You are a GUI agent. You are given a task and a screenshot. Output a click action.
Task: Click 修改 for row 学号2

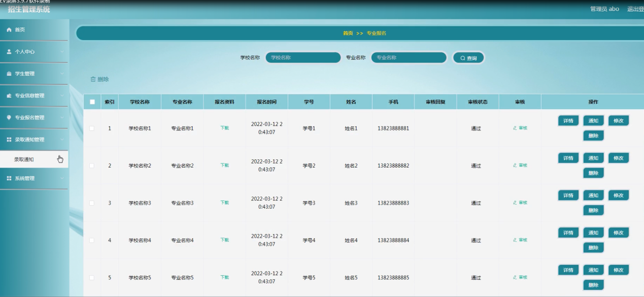(618, 158)
